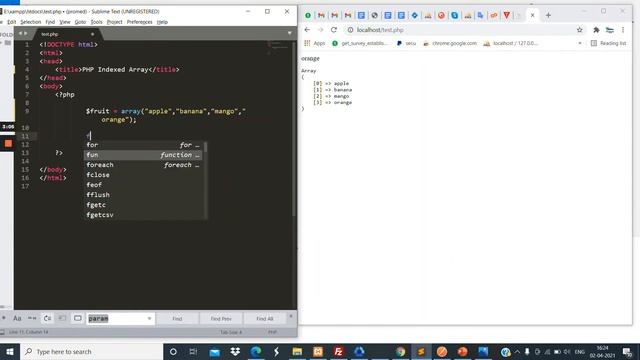Choose 'fun' function autocomplete suggestion
Screen dimensions: 640x360
(x=143, y=155)
